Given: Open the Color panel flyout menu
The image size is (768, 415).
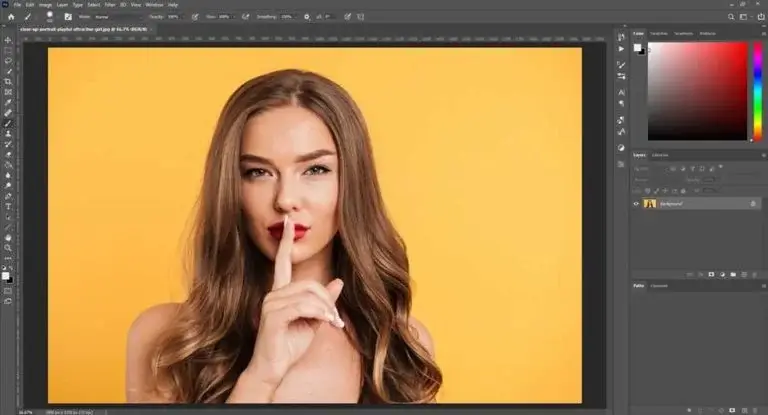Looking at the screenshot, I should coord(763,33).
